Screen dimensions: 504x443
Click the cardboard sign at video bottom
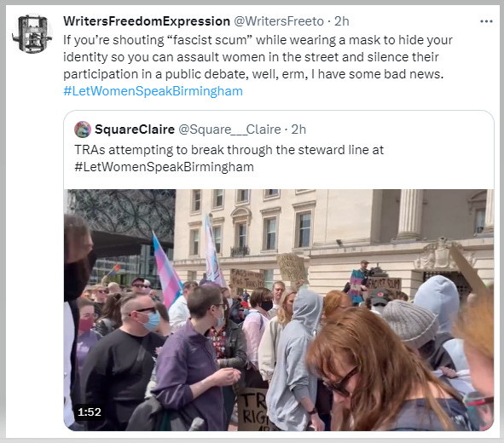coord(253,410)
